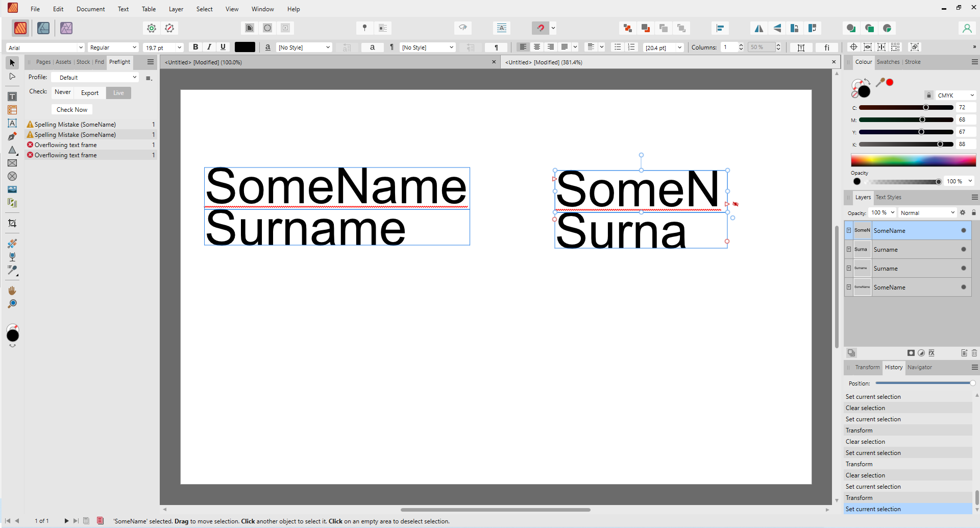Image resolution: width=980 pixels, height=528 pixels.
Task: Select the Zoom tool
Action: (x=12, y=304)
